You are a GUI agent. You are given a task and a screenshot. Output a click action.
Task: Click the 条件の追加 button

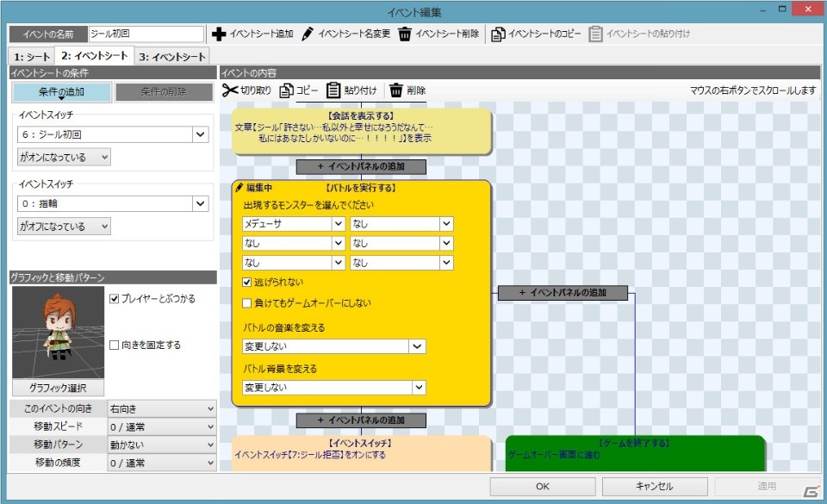62,92
